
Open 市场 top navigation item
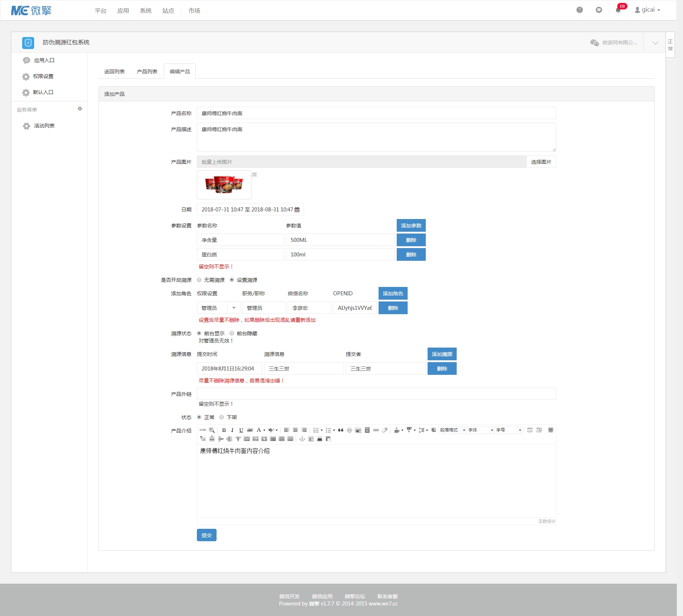(x=194, y=11)
